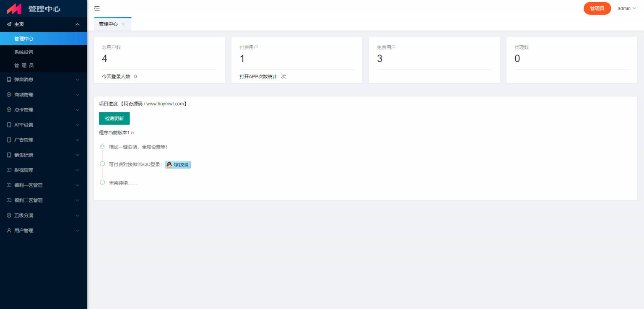644x309 pixels.
Task: Expand the 销售记录 chevron
Action: click(78, 155)
